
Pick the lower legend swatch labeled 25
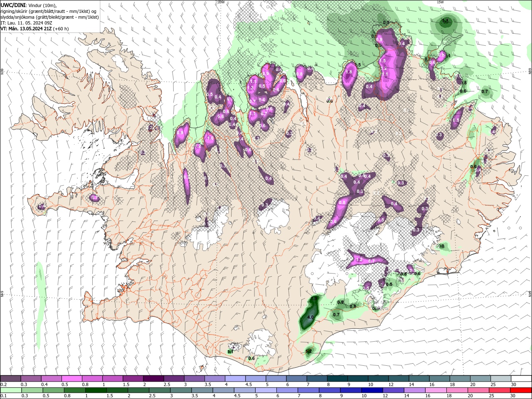click(500, 390)
